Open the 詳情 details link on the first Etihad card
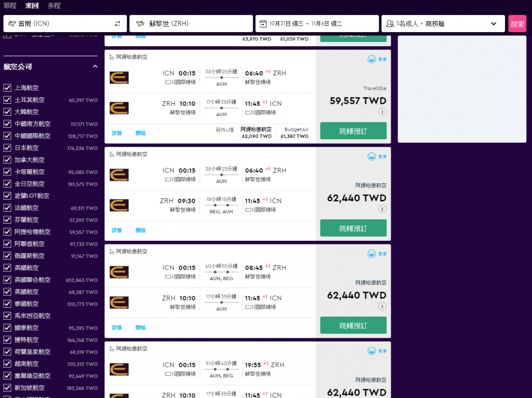 pyautogui.click(x=116, y=133)
